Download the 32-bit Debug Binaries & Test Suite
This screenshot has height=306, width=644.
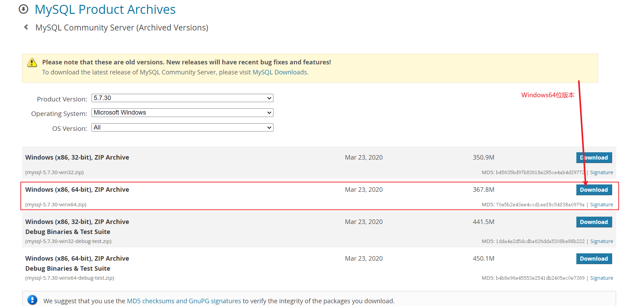pyautogui.click(x=594, y=222)
